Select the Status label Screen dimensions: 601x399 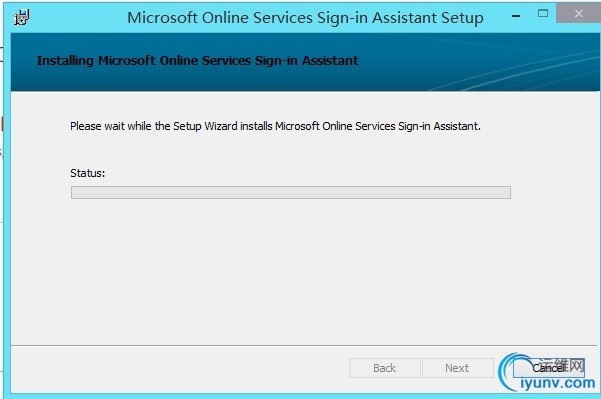pos(87,173)
